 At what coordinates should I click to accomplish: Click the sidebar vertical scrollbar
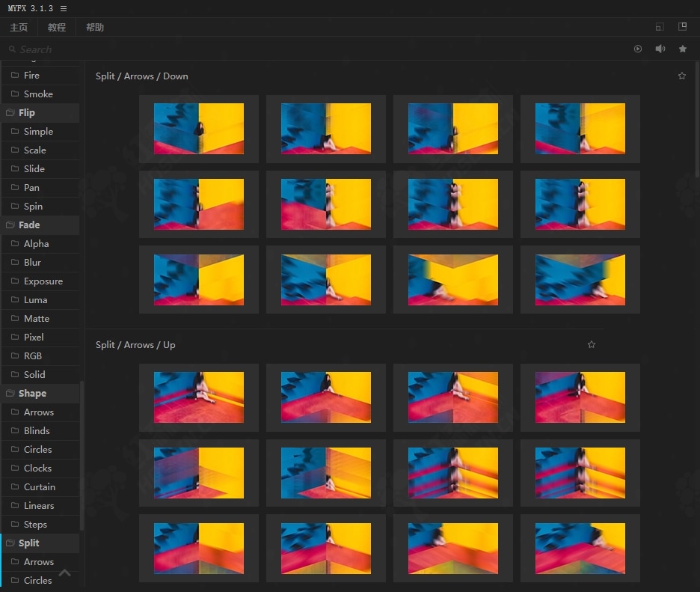[82, 456]
